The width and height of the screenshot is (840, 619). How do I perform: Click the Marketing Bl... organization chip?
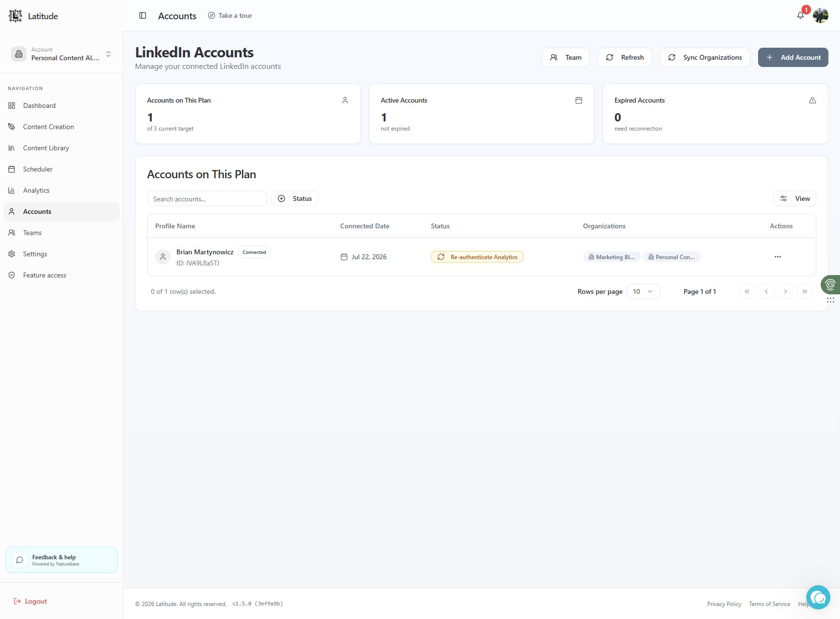coord(612,257)
